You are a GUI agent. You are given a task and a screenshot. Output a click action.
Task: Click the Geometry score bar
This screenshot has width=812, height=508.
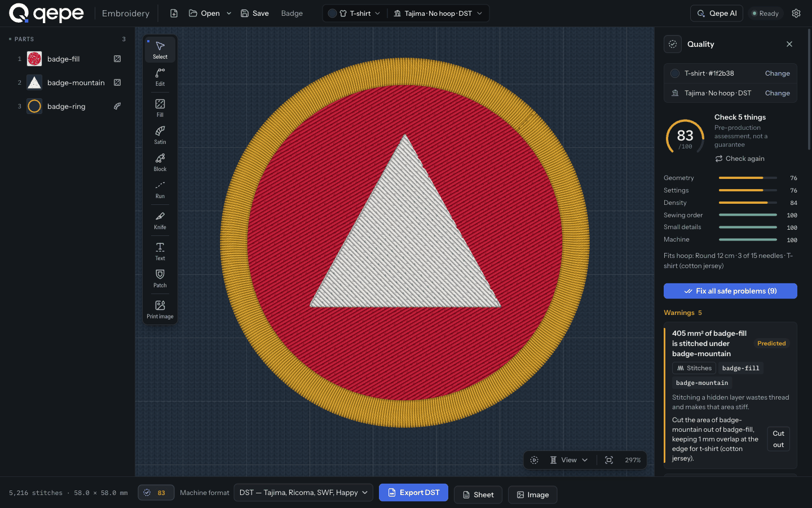[x=748, y=178]
